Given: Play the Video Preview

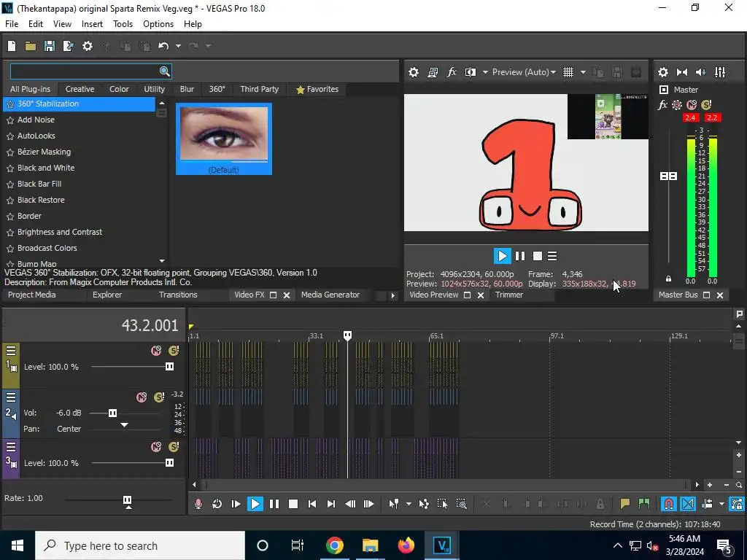Looking at the screenshot, I should tap(502, 256).
